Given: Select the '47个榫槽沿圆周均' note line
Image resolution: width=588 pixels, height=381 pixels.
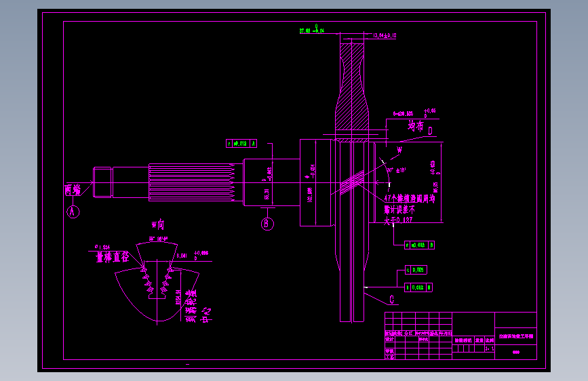Looking at the screenshot, I should pyautogui.click(x=410, y=199).
